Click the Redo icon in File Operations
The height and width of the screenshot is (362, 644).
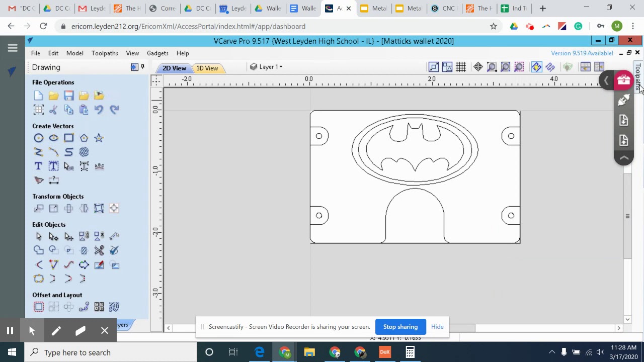[x=114, y=110]
